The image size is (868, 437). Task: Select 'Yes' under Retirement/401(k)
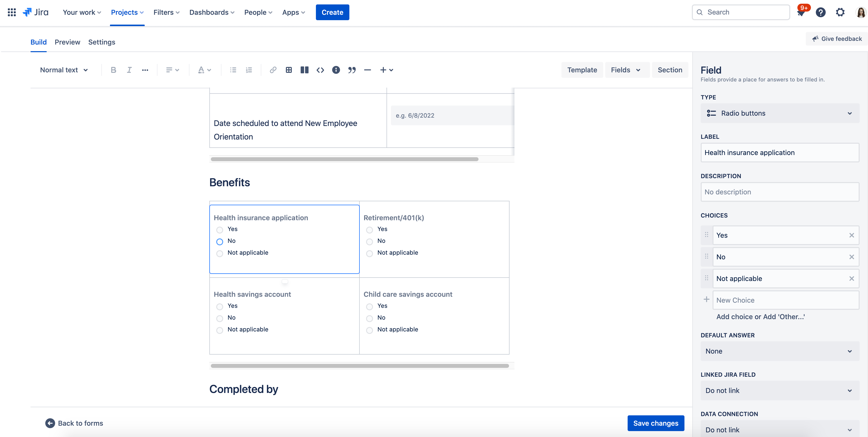pyautogui.click(x=370, y=230)
